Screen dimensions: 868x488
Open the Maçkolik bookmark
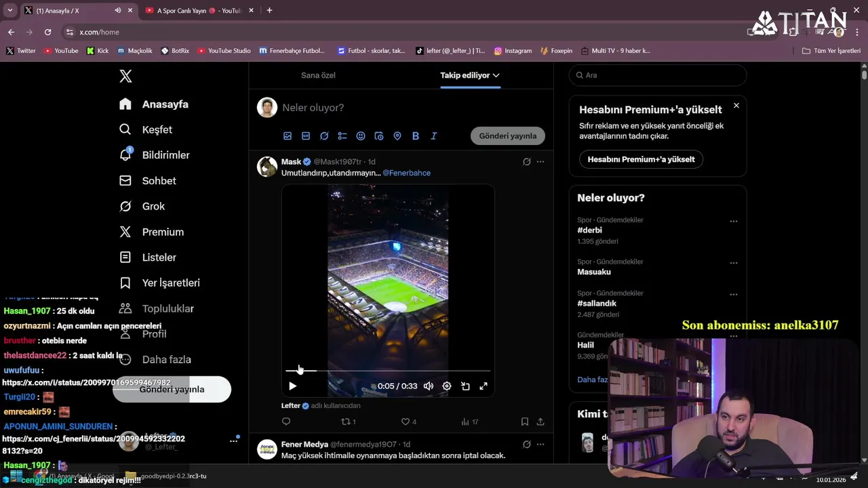(135, 51)
